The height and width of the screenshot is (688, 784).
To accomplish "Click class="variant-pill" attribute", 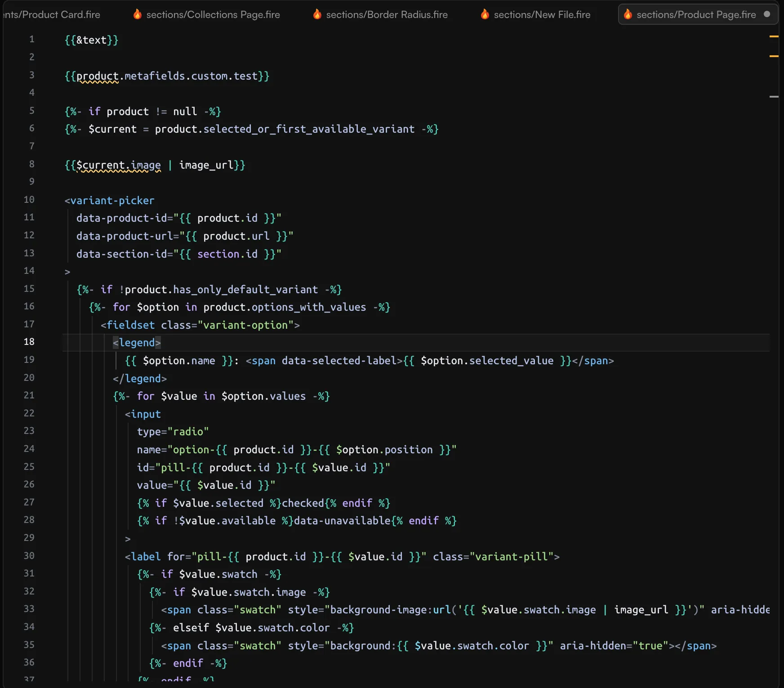I will pyautogui.click(x=493, y=557).
